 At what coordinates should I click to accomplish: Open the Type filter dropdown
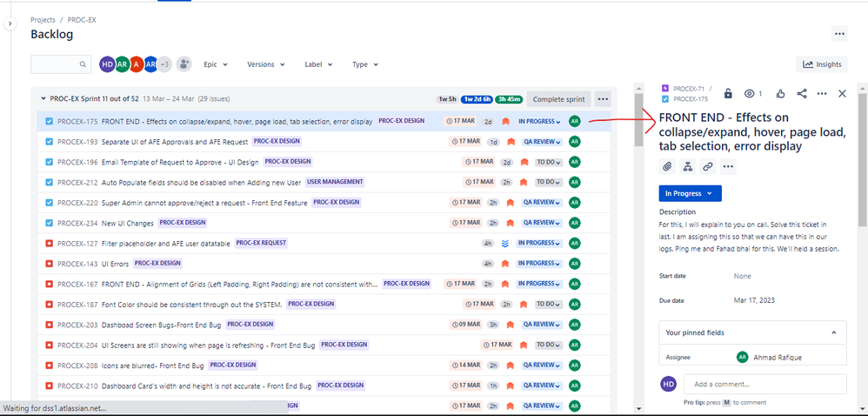tap(364, 64)
